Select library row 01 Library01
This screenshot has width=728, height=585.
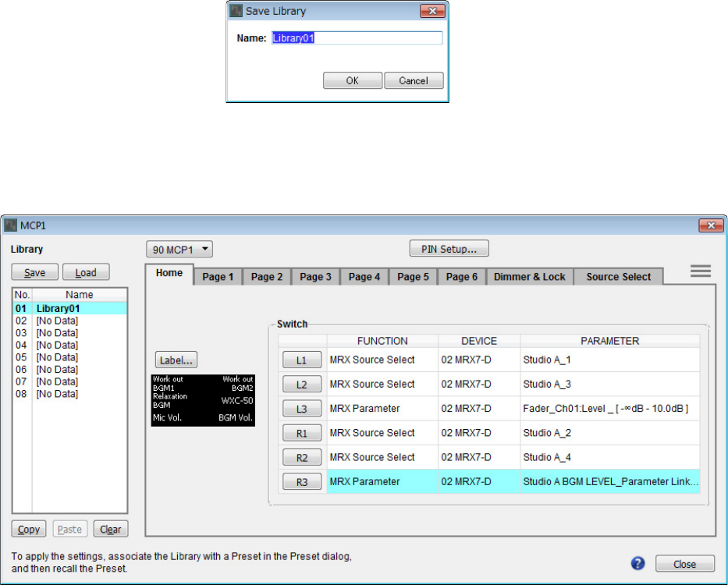coord(70,308)
